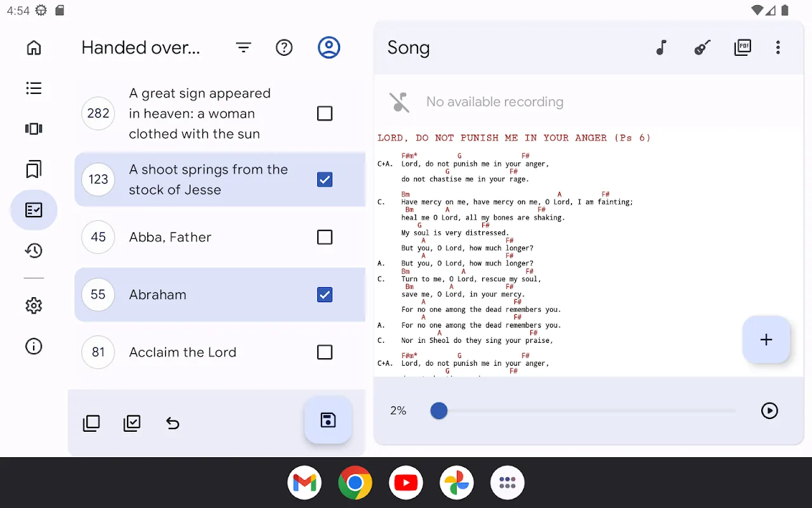Check the box for song 282
The height and width of the screenshot is (508, 812).
325,114
